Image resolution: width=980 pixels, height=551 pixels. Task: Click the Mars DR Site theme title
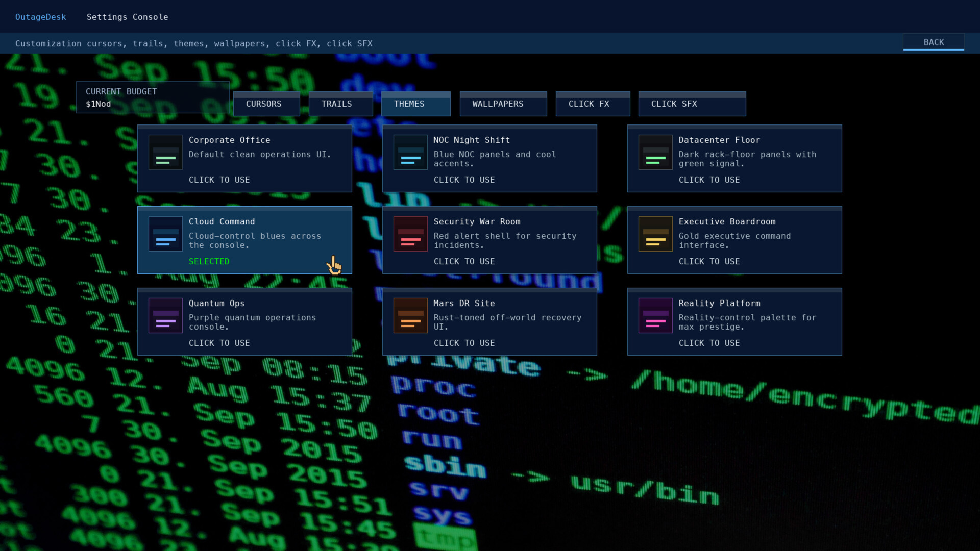[x=464, y=303]
